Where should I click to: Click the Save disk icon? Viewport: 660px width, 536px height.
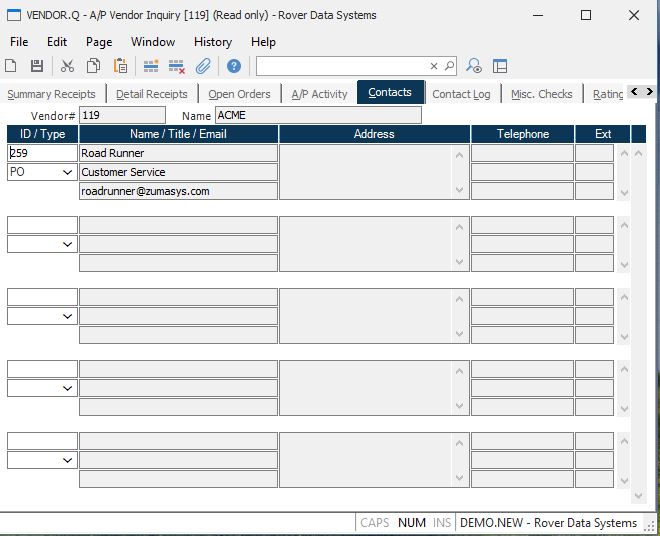click(37, 66)
